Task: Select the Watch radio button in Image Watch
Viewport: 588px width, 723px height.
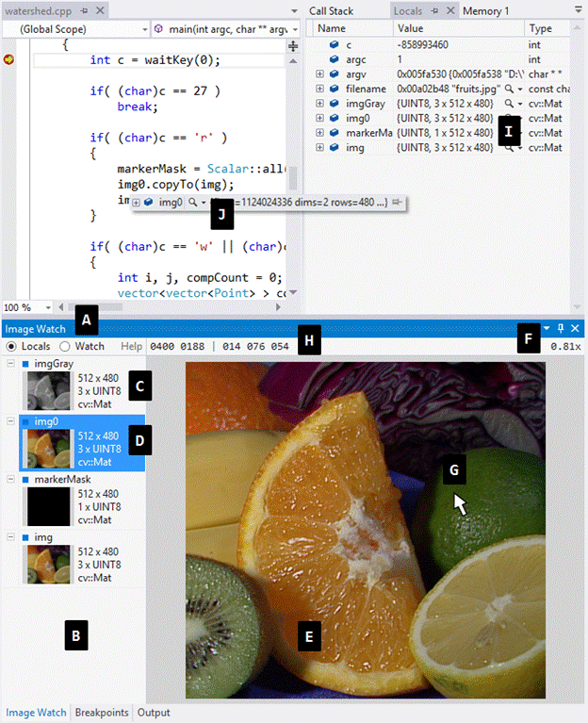Action: tap(65, 346)
